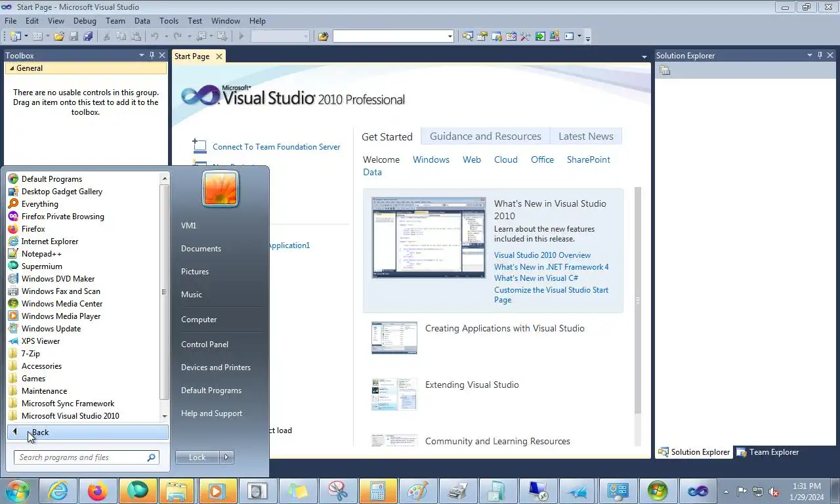The image size is (840, 504).
Task: Open the Solution Explorer window position dropdown
Action: point(809,56)
